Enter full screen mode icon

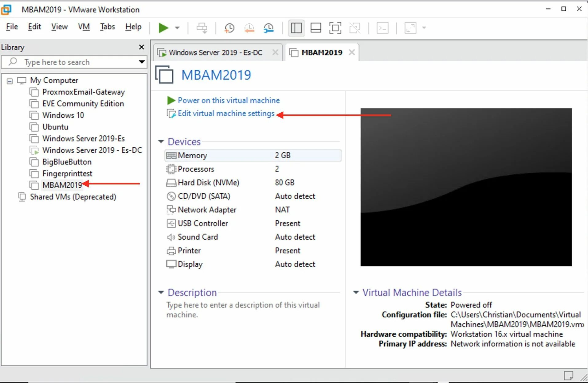[335, 28]
